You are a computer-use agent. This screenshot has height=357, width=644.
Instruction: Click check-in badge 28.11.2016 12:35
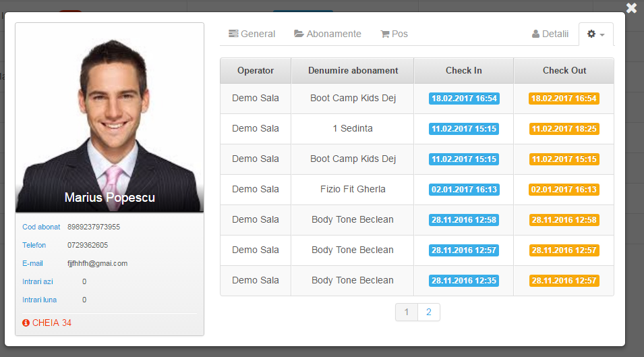464,281
